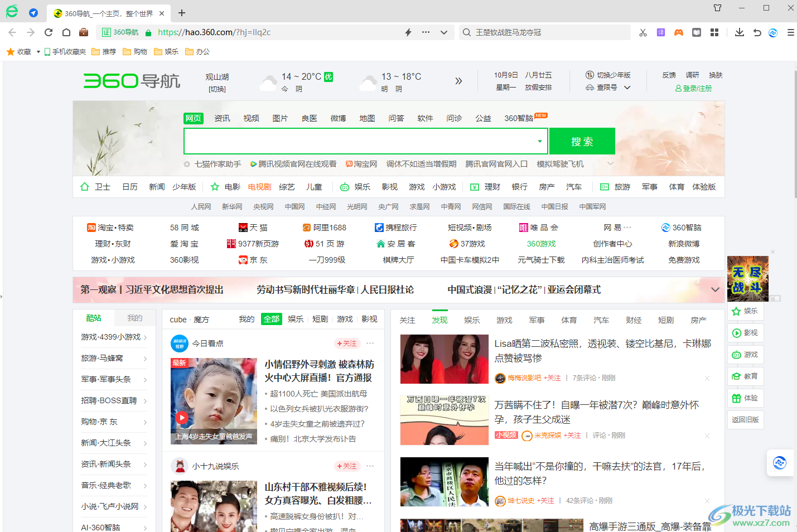
Task: Open downloads arrow icon in toolbar
Action: coord(740,32)
